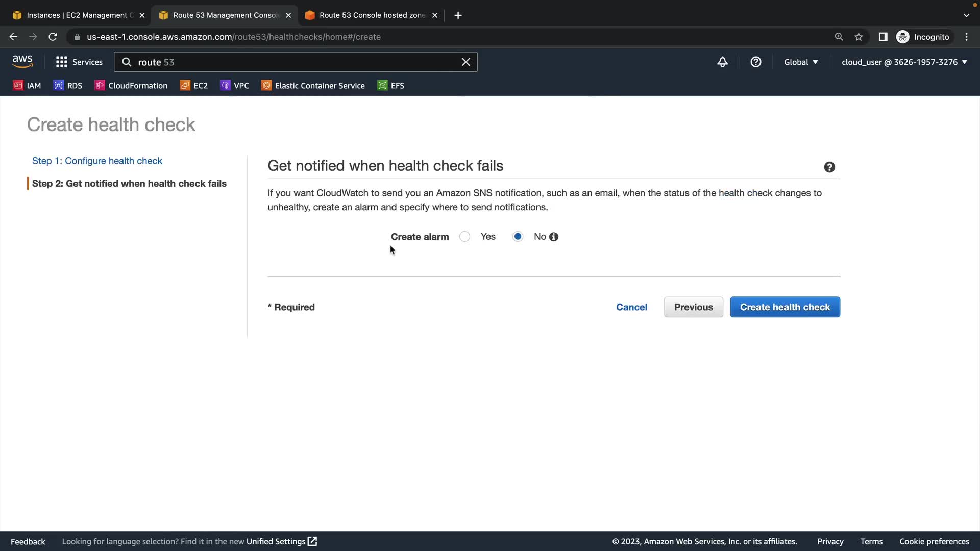Clear the route 53 search text
The image size is (980, 551).
coord(465,62)
